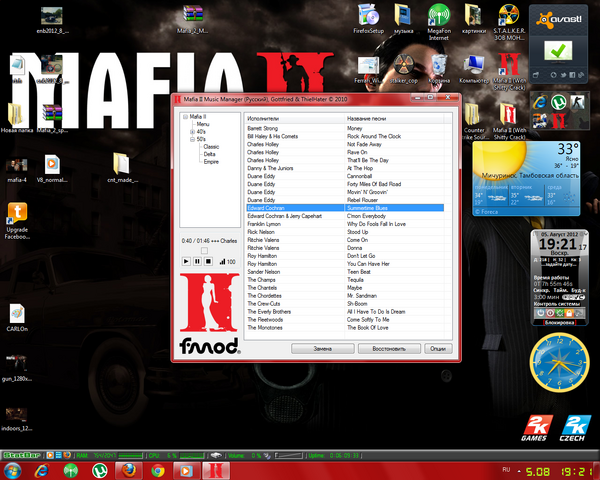Open the V8_normal media file icon
Screen dimensions: 600x480
click(x=52, y=168)
